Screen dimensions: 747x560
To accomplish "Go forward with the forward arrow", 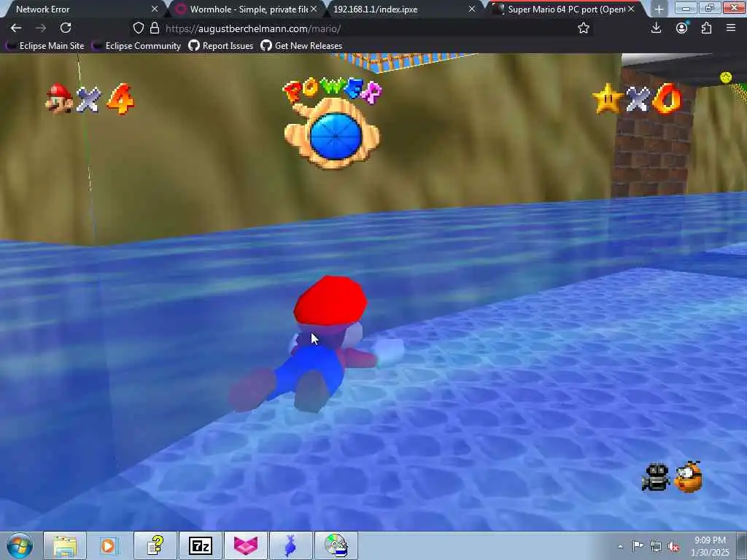I will pos(41,28).
